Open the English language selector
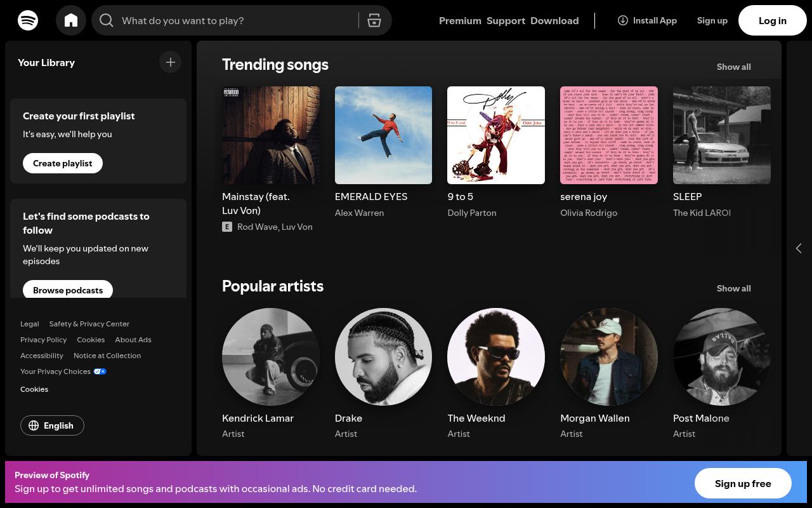The height and width of the screenshot is (508, 812). tap(52, 425)
